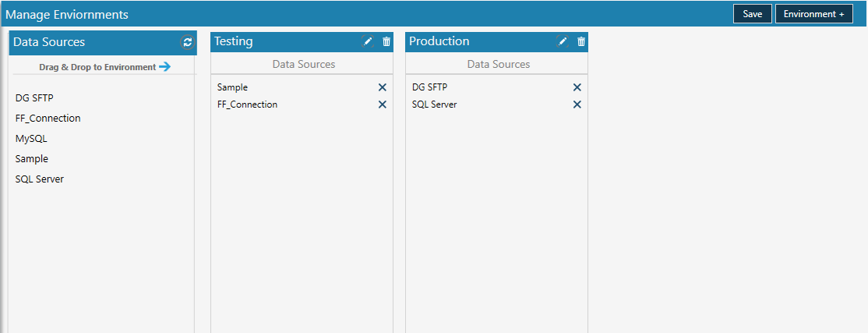
Task: Delete the Production environment
Action: 581,41
